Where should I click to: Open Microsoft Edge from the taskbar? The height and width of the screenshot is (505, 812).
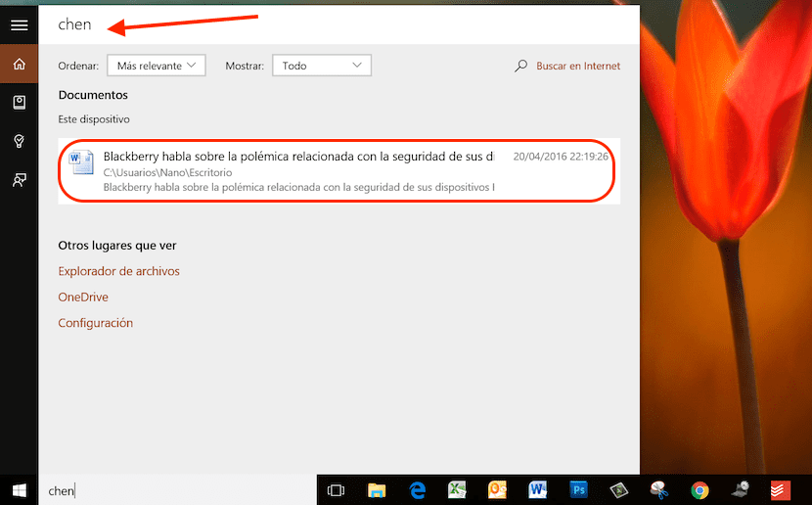click(417, 490)
